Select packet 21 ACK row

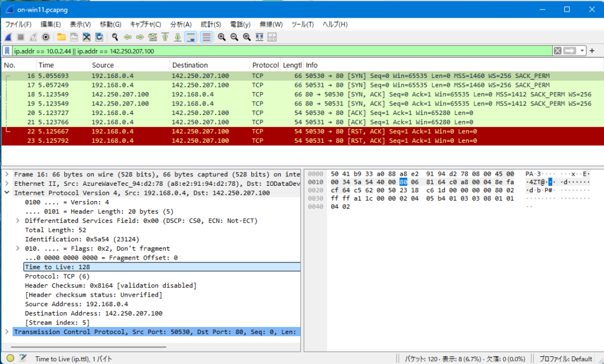click(x=303, y=122)
